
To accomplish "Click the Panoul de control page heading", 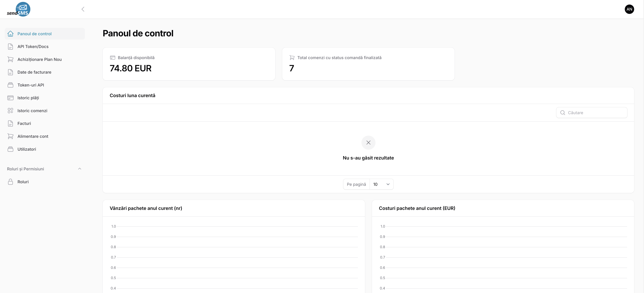I will pos(138,33).
